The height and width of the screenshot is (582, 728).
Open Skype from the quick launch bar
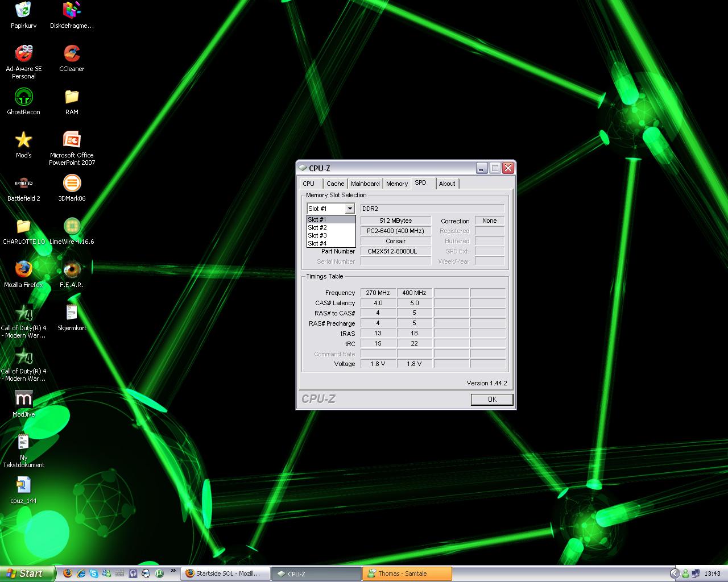(94, 573)
